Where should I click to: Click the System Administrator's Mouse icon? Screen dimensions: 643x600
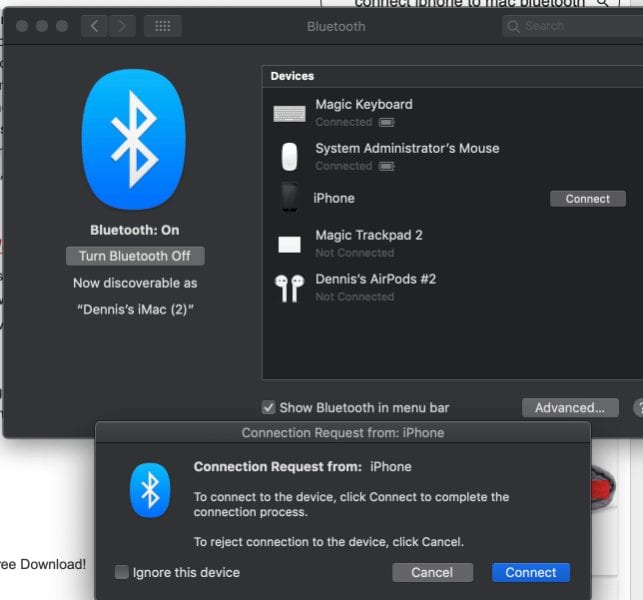tap(289, 157)
